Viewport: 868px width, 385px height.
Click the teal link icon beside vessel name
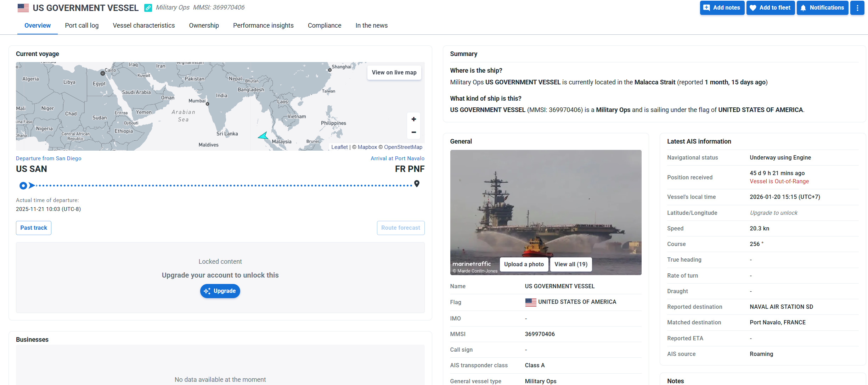click(x=148, y=8)
